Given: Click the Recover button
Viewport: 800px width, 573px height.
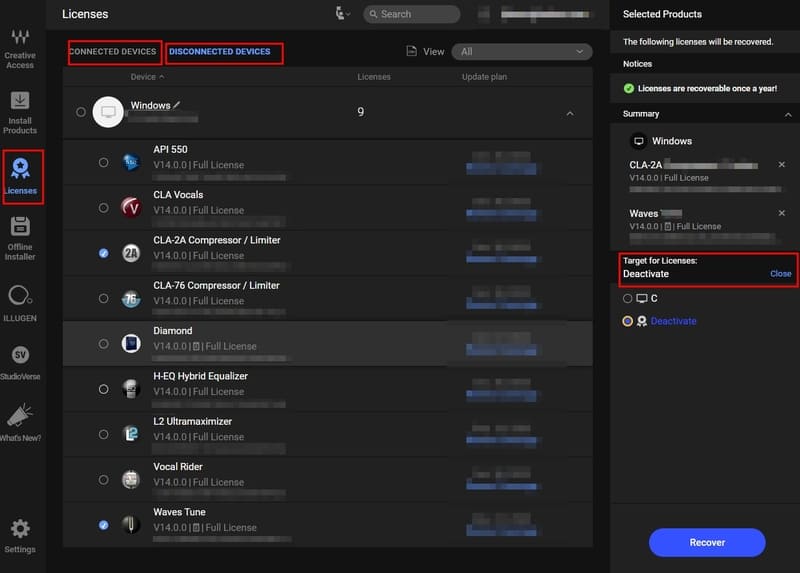Looking at the screenshot, I should point(707,542).
